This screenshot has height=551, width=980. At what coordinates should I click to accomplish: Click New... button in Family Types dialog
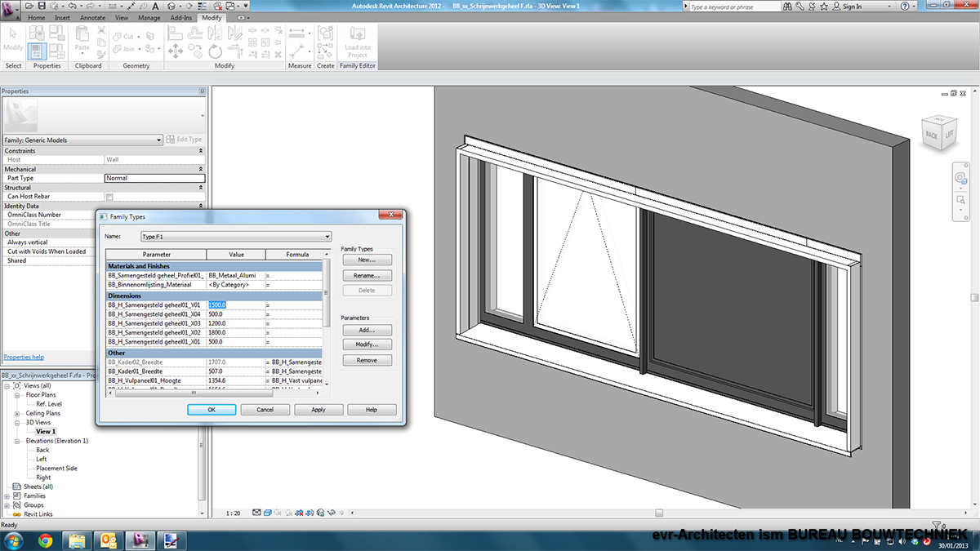(367, 260)
